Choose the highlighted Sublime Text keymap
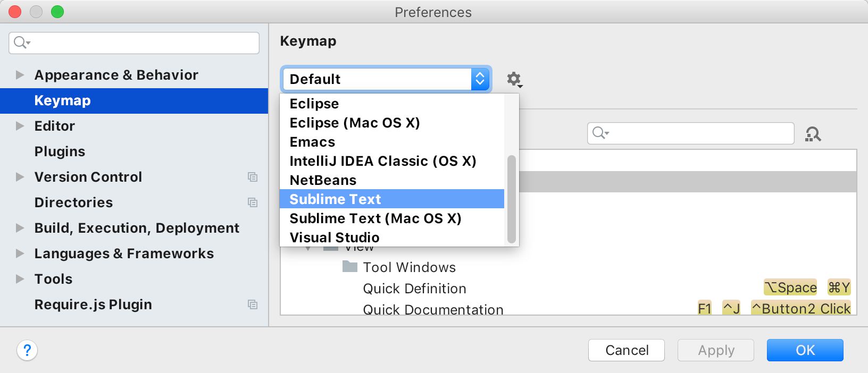Image resolution: width=868 pixels, height=373 pixels. [392, 199]
